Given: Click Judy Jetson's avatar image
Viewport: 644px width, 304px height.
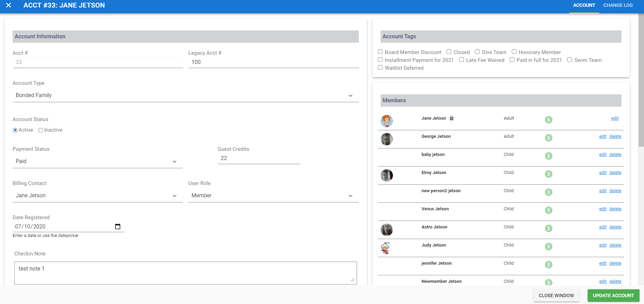Looking at the screenshot, I should (387, 248).
